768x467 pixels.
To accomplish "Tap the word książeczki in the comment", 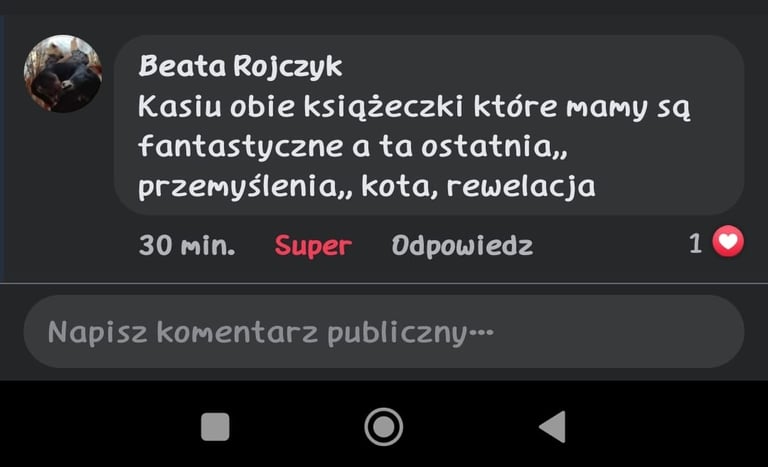I will 384,107.
